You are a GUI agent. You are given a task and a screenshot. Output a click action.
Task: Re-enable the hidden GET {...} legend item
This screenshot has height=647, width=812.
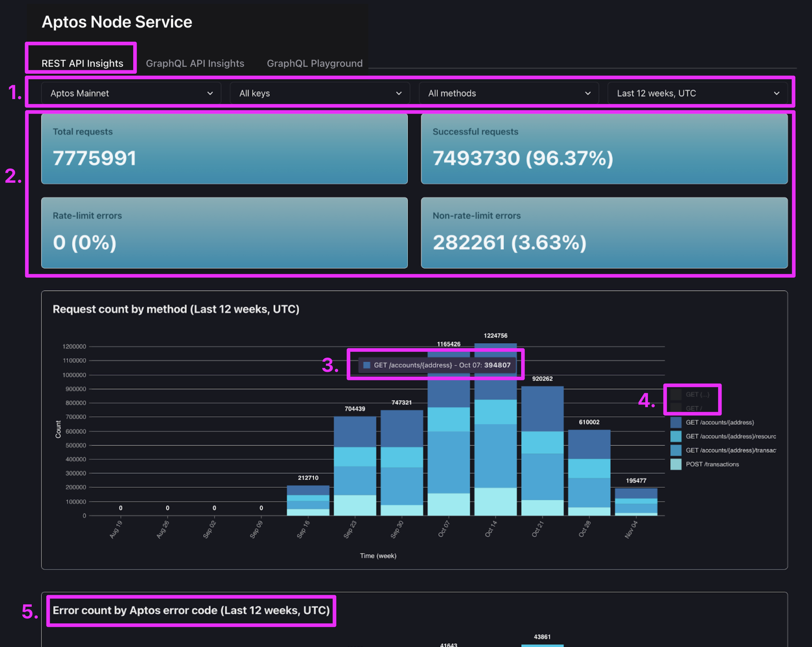click(x=697, y=394)
